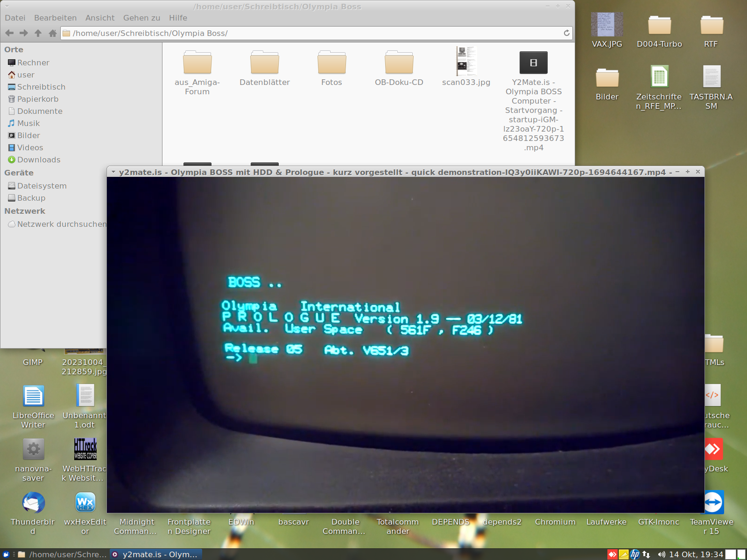Select Dateisystem under Geräte
Screen dimensions: 747x560
coord(37,186)
